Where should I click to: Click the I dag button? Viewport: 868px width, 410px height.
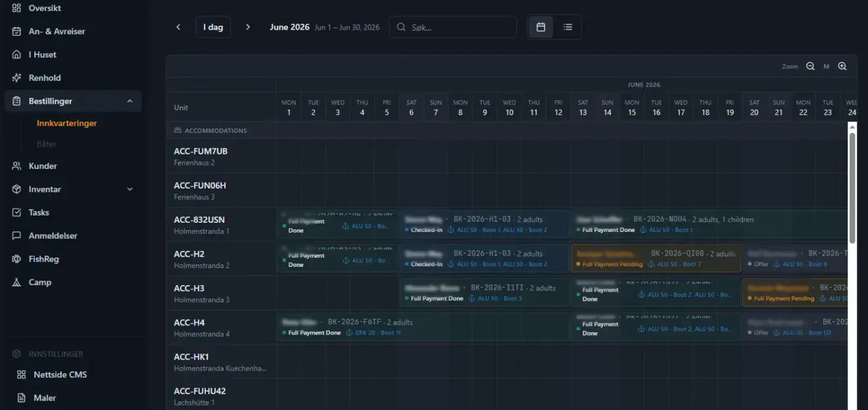(x=213, y=27)
